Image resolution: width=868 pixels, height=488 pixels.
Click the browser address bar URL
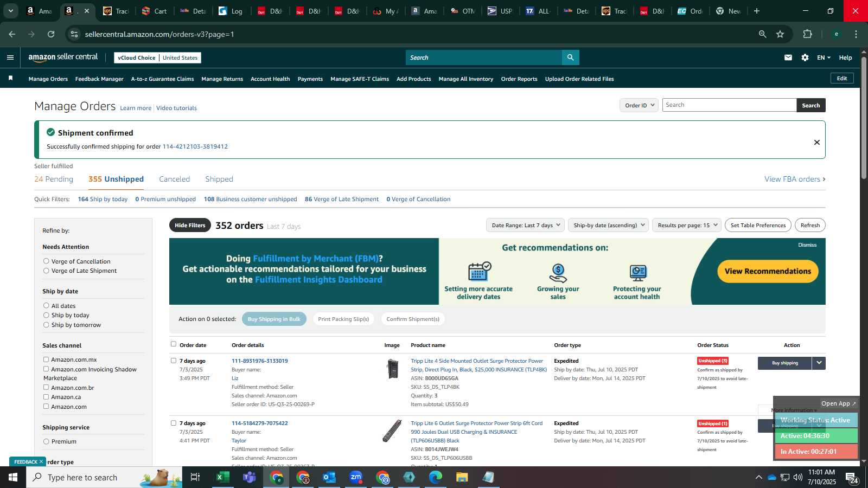click(x=159, y=34)
